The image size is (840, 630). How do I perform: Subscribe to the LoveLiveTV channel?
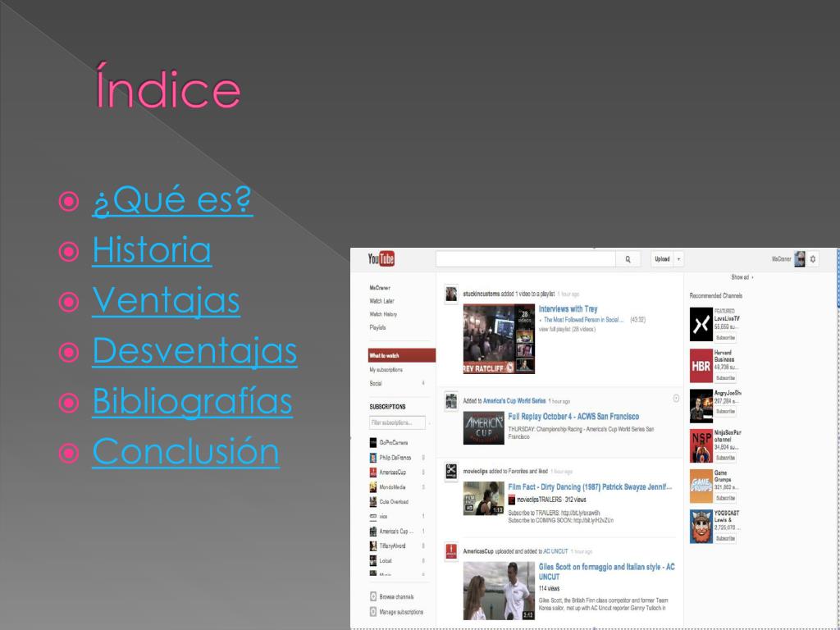(x=725, y=337)
